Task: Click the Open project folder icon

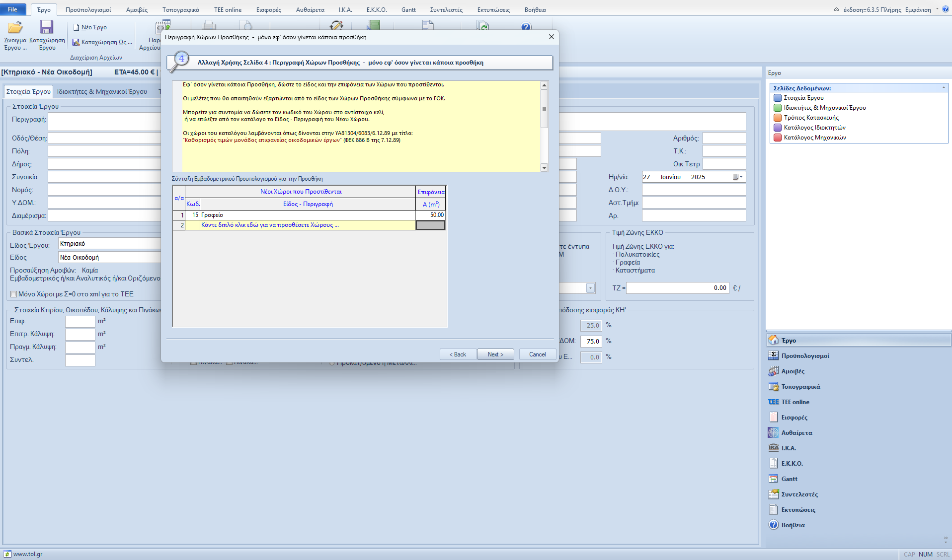Action: click(15, 28)
